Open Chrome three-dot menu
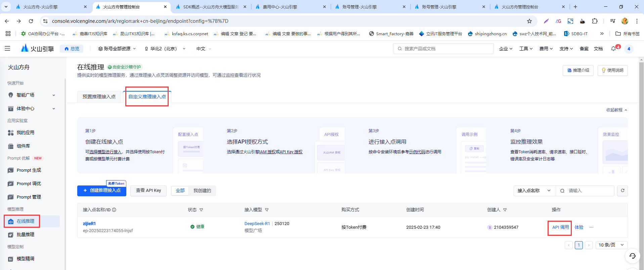Viewport: 644px width, 270px height. click(637, 21)
